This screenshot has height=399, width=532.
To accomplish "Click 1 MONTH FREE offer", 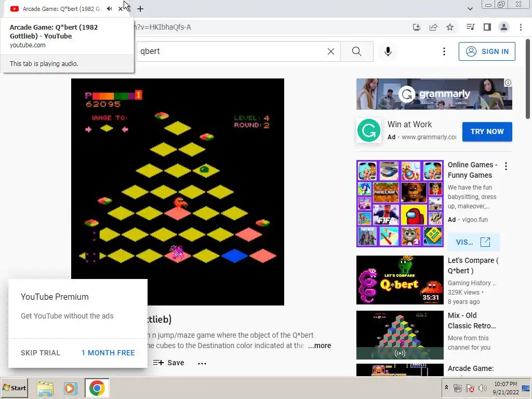I will pyautogui.click(x=108, y=353).
